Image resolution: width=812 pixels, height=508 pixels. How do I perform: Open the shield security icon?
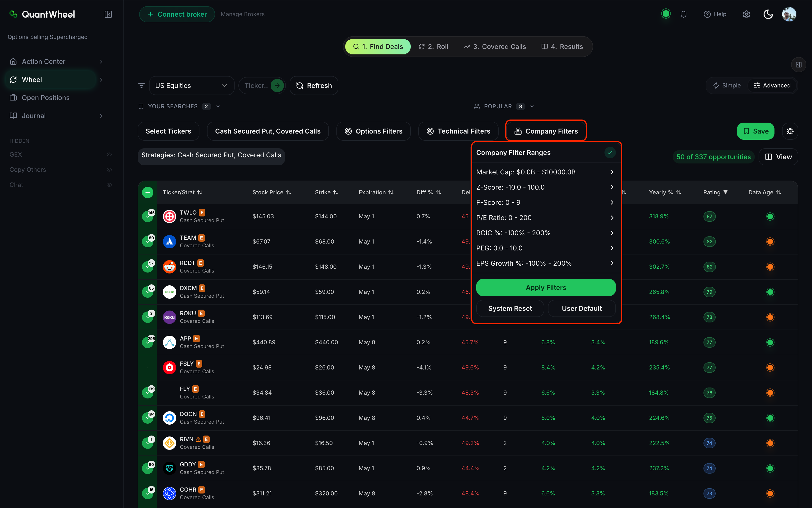point(684,14)
